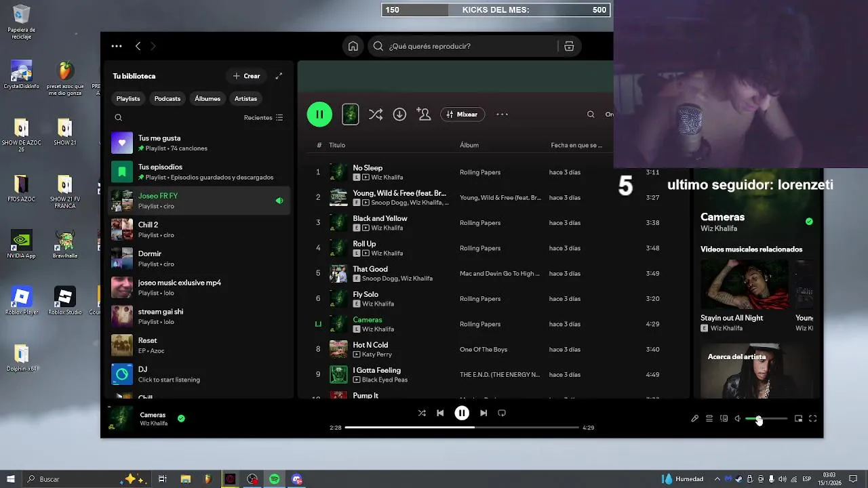Screen dimensions: 868x488
Task: Toggle saved checkmark beside Cameras in side panel
Action: 809,222
